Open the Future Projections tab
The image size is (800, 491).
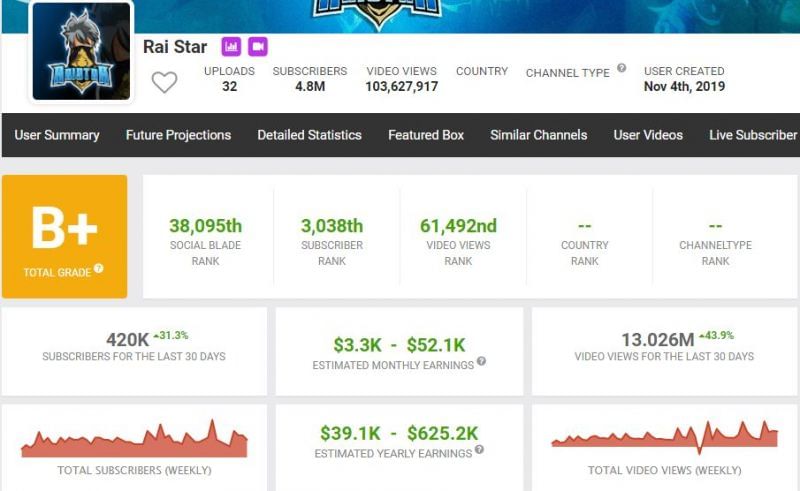178,135
